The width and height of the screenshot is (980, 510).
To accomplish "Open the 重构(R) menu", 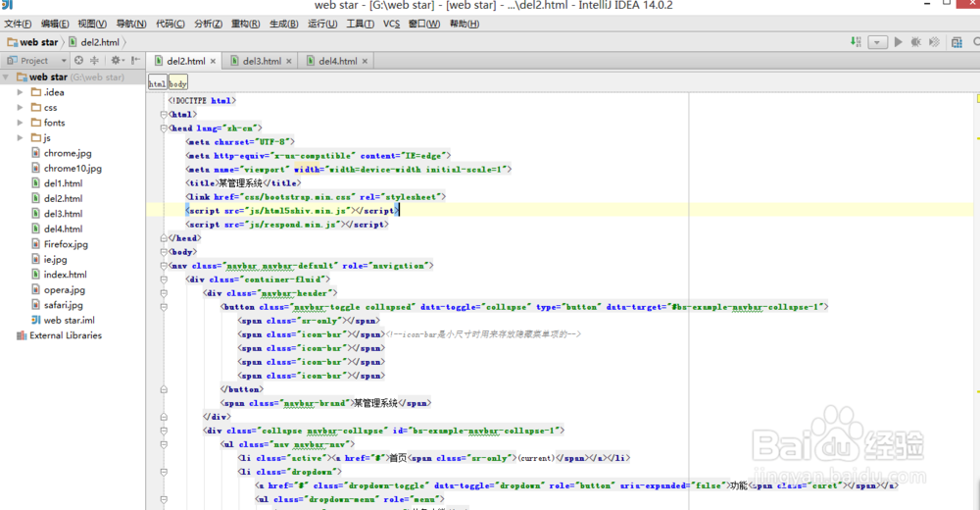I will [x=246, y=24].
